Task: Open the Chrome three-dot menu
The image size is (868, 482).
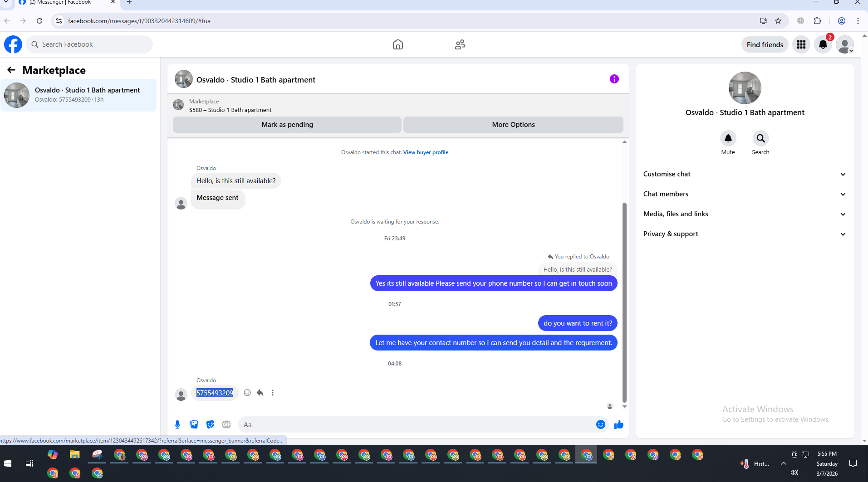Action: click(x=858, y=21)
